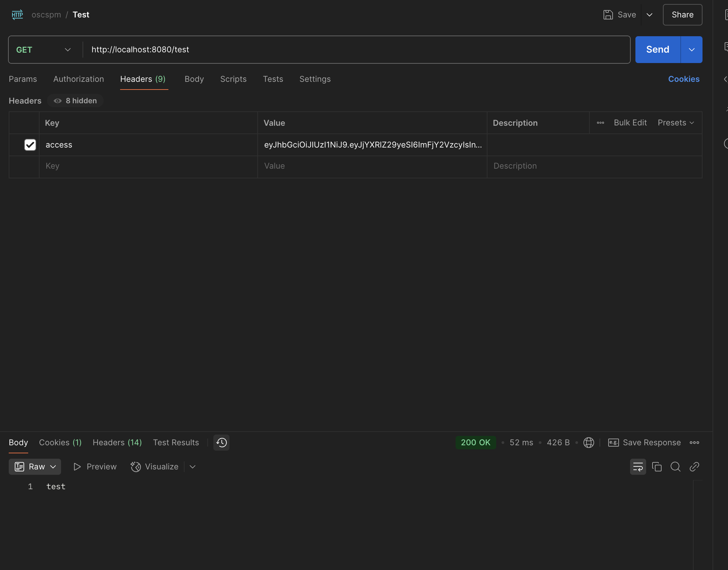The height and width of the screenshot is (570, 728).
Task: Click the response history clock icon
Action: pyautogui.click(x=221, y=443)
